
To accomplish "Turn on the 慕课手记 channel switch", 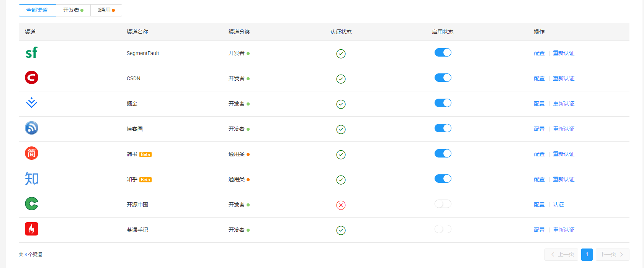I will [x=443, y=229].
